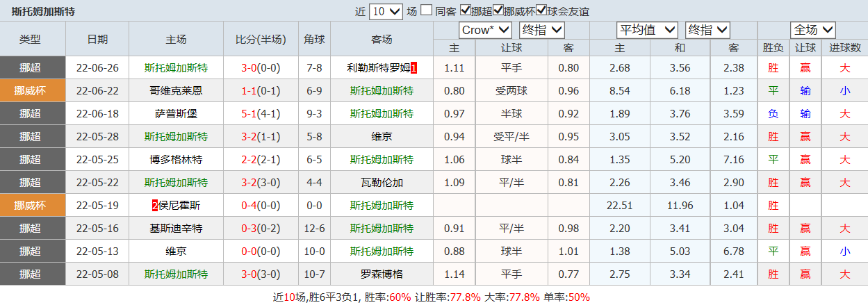Uncheck the 挪威杯 cup checkbox
This screenshot has height=305, width=868.
click(x=498, y=11)
